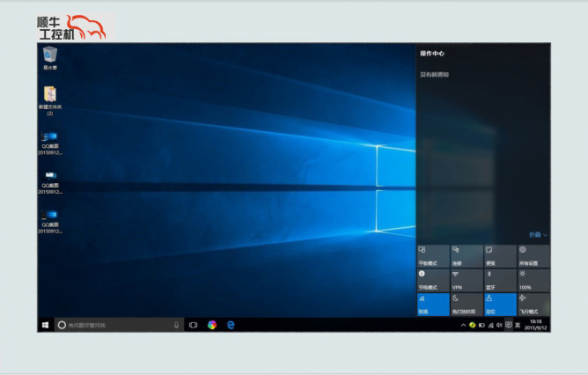
Task: Open 所有设置 all settings tile
Action: 533,256
